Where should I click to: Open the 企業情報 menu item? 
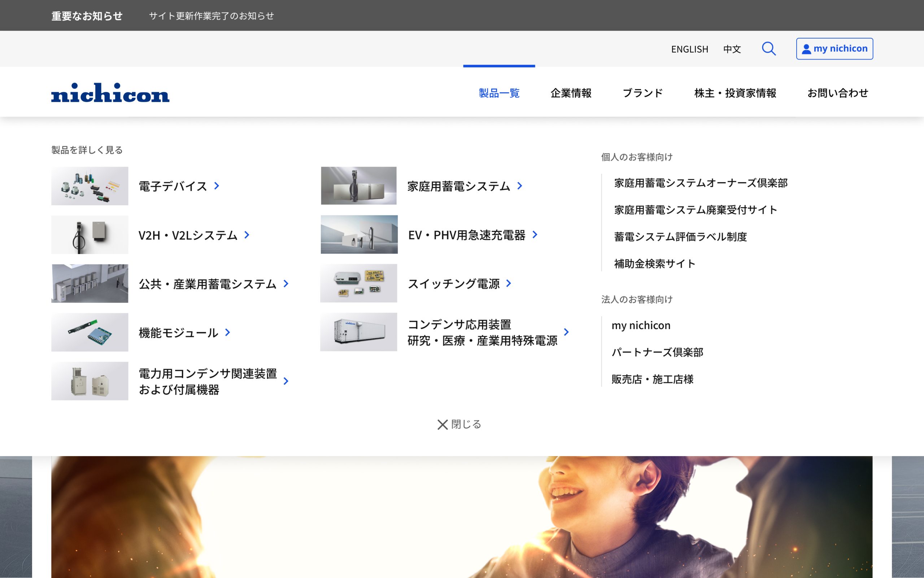(571, 93)
